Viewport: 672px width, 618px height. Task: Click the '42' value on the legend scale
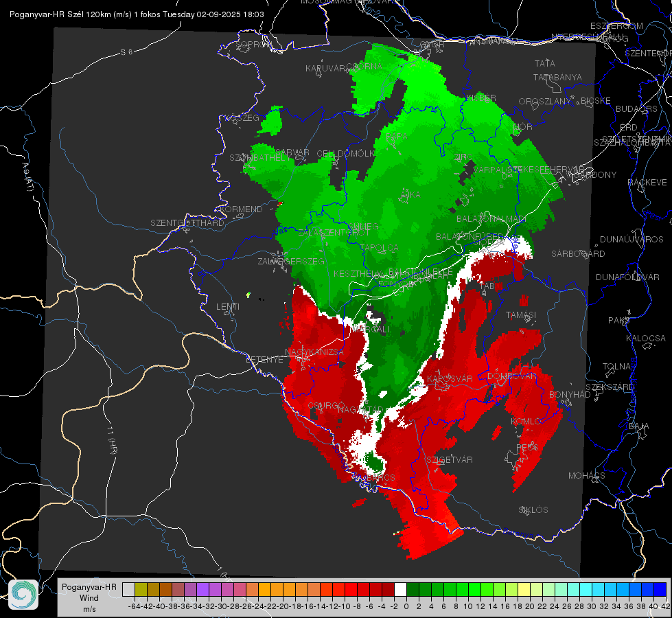[x=665, y=606]
